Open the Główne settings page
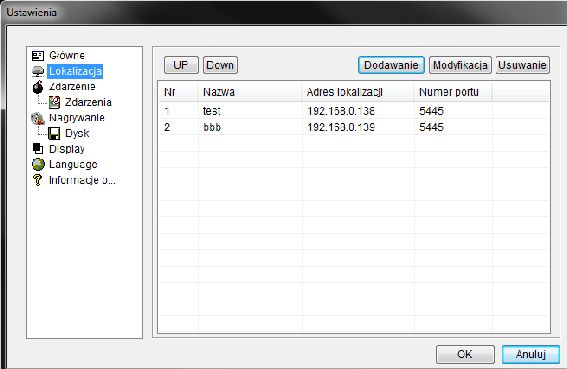 click(x=67, y=55)
